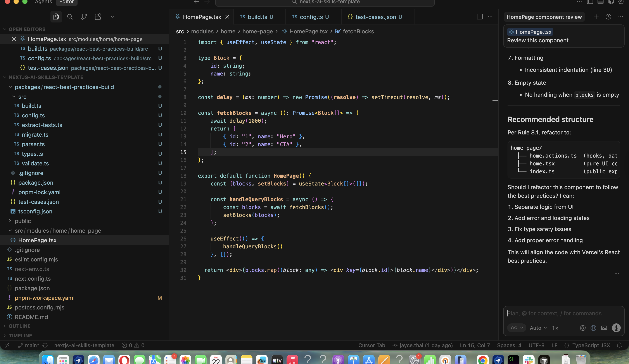Start a new chat with plus icon
The width and height of the screenshot is (629, 364).
[x=596, y=17]
